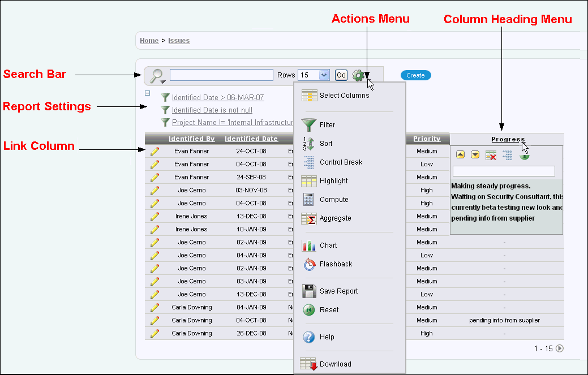Viewport: 588px width, 375px height.
Task: Choose Download from the Actions menu
Action: [x=335, y=364]
